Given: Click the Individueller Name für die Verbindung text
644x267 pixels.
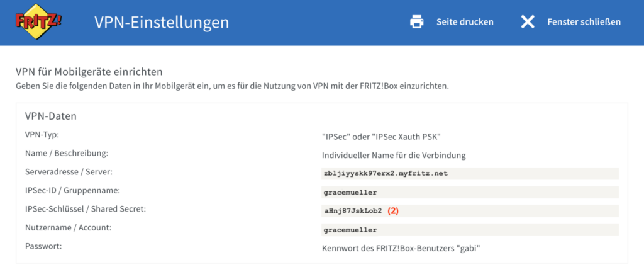Looking at the screenshot, I should click(x=394, y=156).
